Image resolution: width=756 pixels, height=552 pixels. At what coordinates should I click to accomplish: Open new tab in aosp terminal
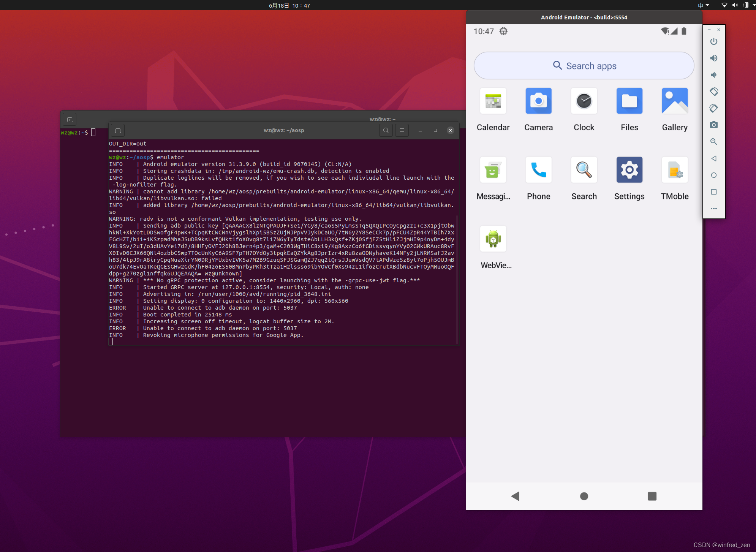coord(118,130)
